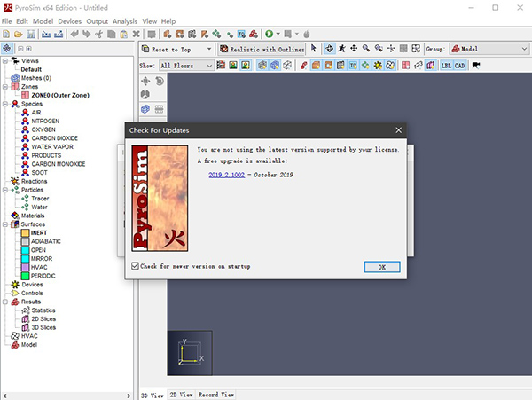Screen dimensions: 532x400
Task: Open the Reset to Top view dropdown
Action: tap(178, 49)
